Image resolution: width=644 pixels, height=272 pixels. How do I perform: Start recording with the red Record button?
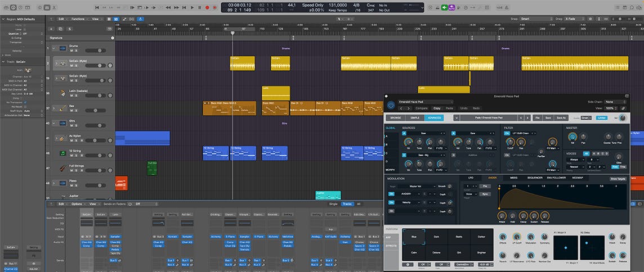point(207,7)
